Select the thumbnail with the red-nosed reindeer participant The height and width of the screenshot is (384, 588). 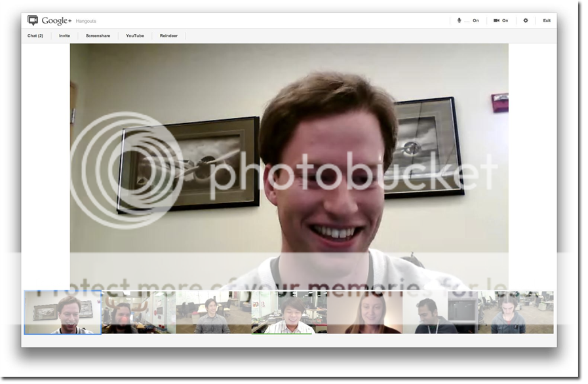[x=139, y=313]
